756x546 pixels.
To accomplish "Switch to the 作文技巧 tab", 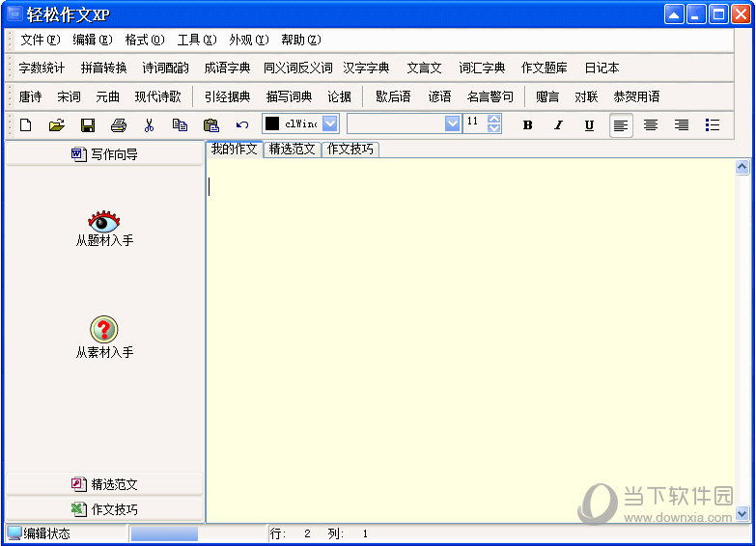I will 350,150.
